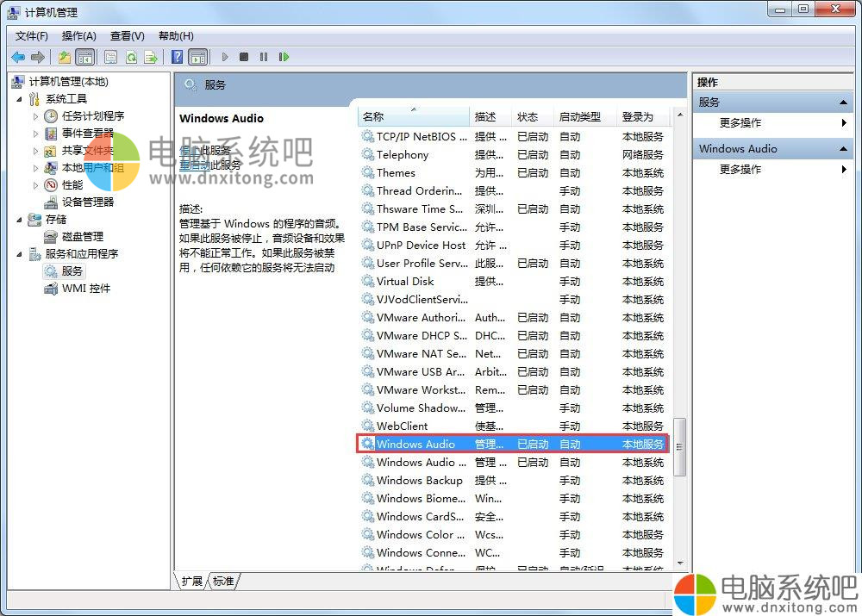Click the scrollbar up arrow
This screenshot has height=616, width=862.
pos(680,115)
